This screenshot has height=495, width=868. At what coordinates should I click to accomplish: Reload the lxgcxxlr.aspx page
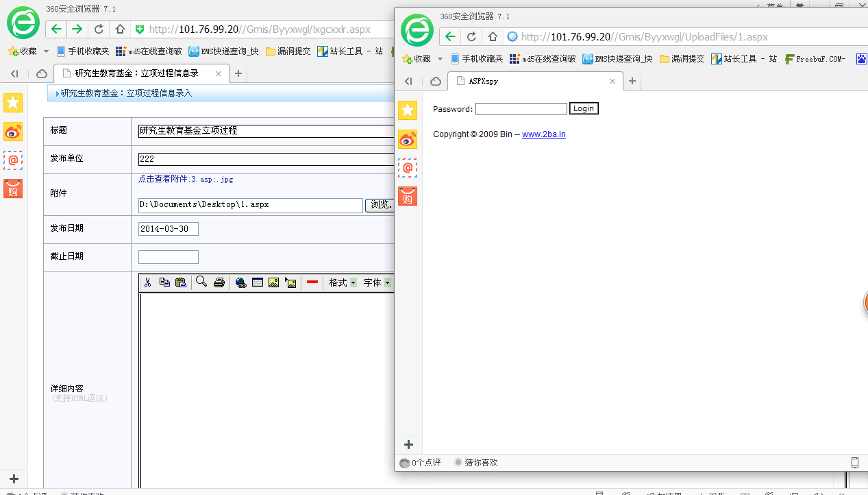[99, 29]
